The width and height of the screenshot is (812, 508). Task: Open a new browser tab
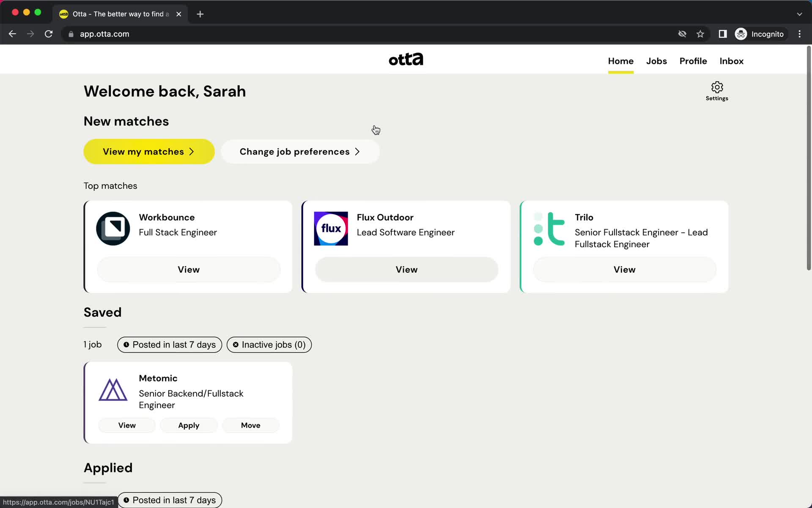click(x=200, y=14)
